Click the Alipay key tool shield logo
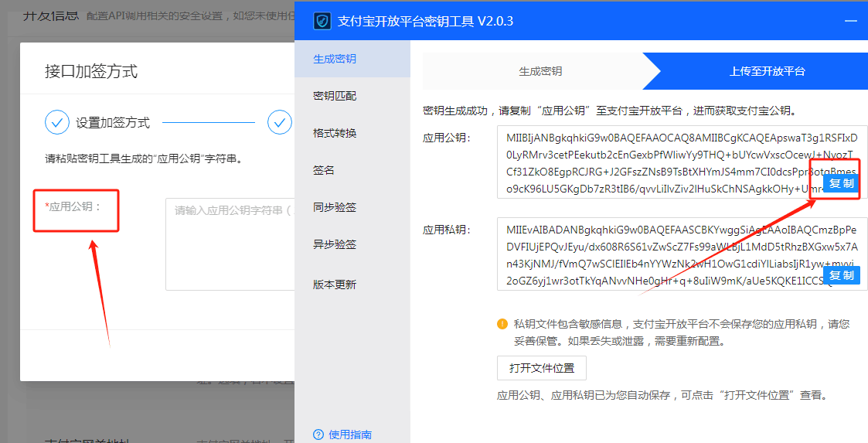Image resolution: width=868 pixels, height=443 pixels. 322,21
